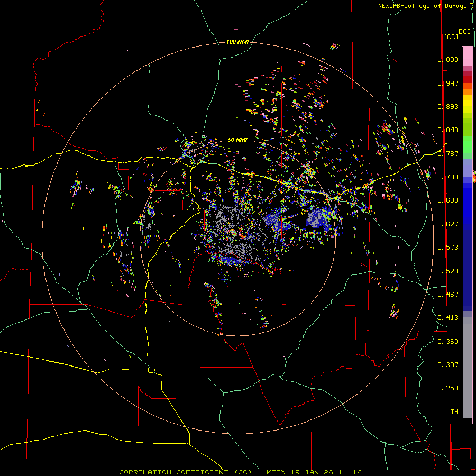Click the [CC] legend unit label
The image size is (476, 476).
click(x=452, y=36)
